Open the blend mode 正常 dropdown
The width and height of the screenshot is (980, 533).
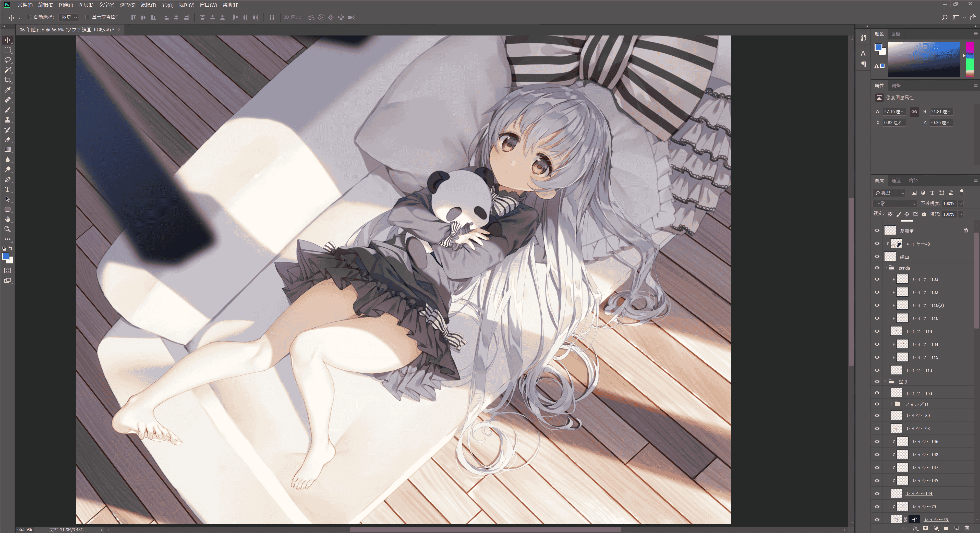896,203
